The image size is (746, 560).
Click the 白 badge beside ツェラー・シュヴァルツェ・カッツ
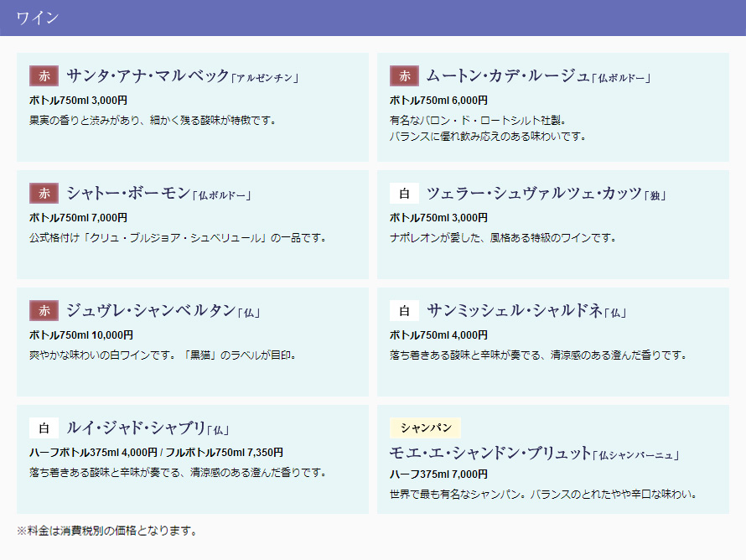pos(404,194)
